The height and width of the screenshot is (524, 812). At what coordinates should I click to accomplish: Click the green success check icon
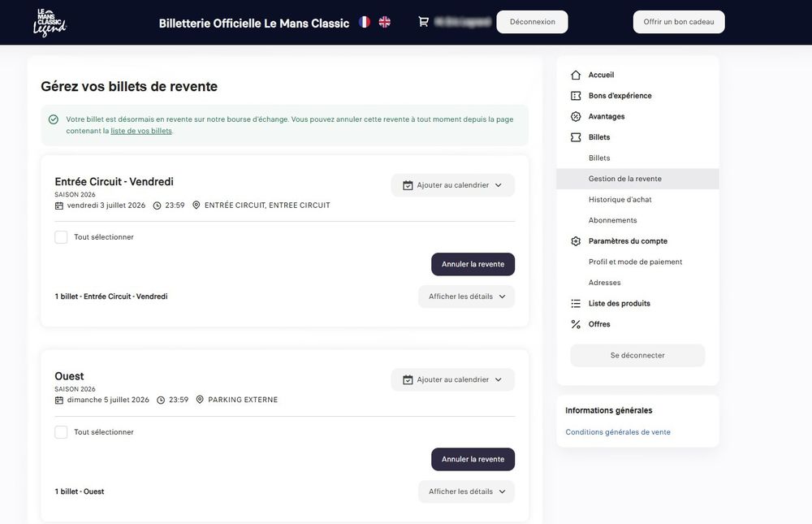(x=54, y=119)
